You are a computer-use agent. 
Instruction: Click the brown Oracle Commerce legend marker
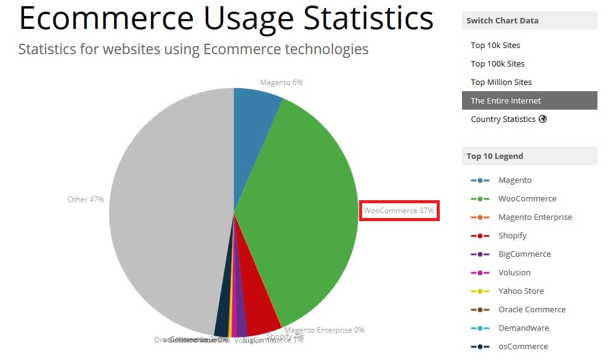coord(480,310)
